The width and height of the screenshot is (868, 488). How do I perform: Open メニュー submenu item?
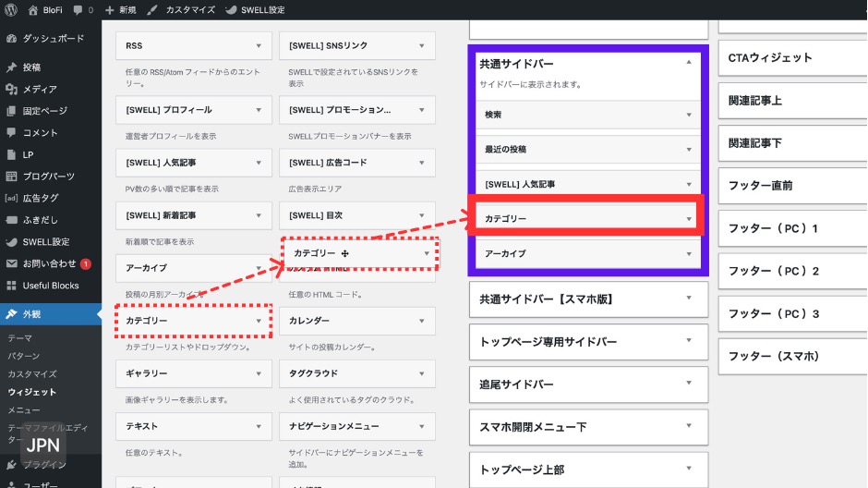pos(24,409)
